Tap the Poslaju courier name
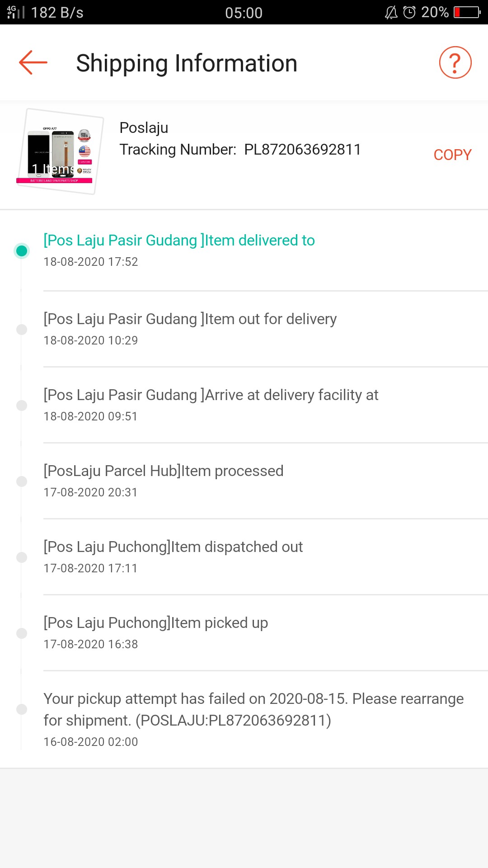Viewport: 488px width, 868px height. tap(144, 128)
